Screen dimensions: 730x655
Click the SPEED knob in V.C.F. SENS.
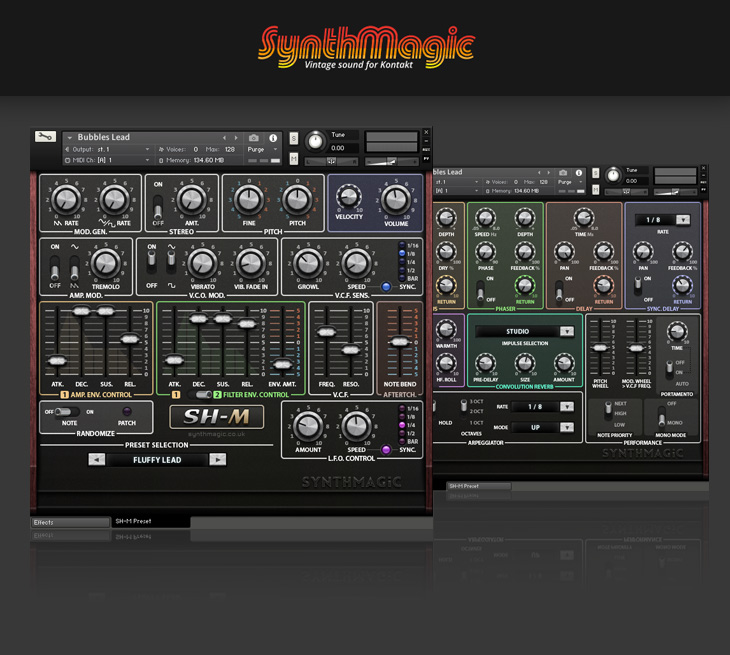[x=356, y=263]
